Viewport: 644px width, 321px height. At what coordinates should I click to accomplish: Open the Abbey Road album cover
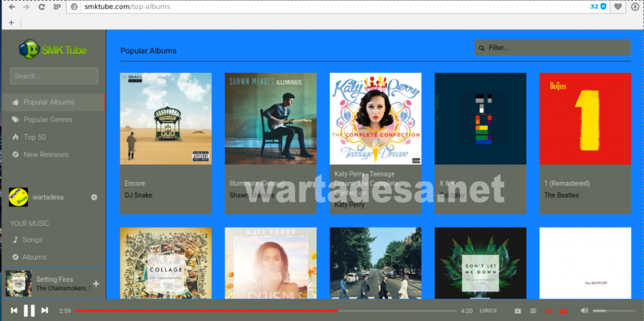click(x=375, y=263)
